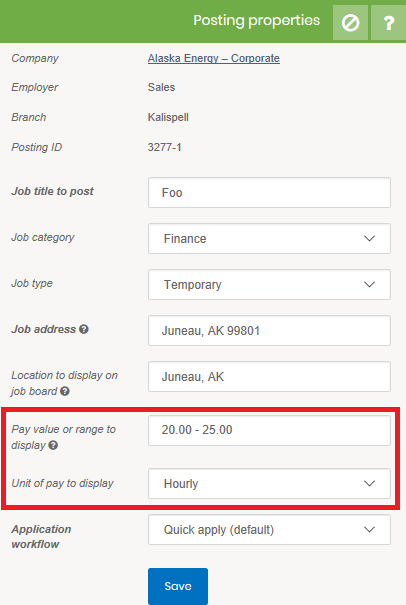The image size is (406, 605).
Task: Click chevron on Application workflow dropdown
Action: (x=369, y=529)
